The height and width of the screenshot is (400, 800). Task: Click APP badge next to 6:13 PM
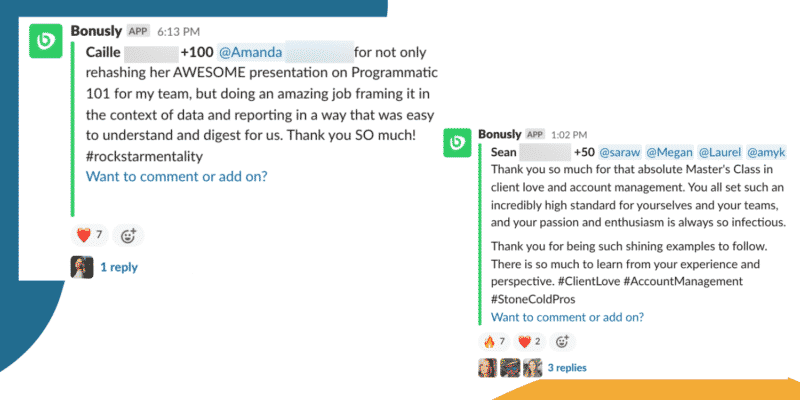coord(137,29)
